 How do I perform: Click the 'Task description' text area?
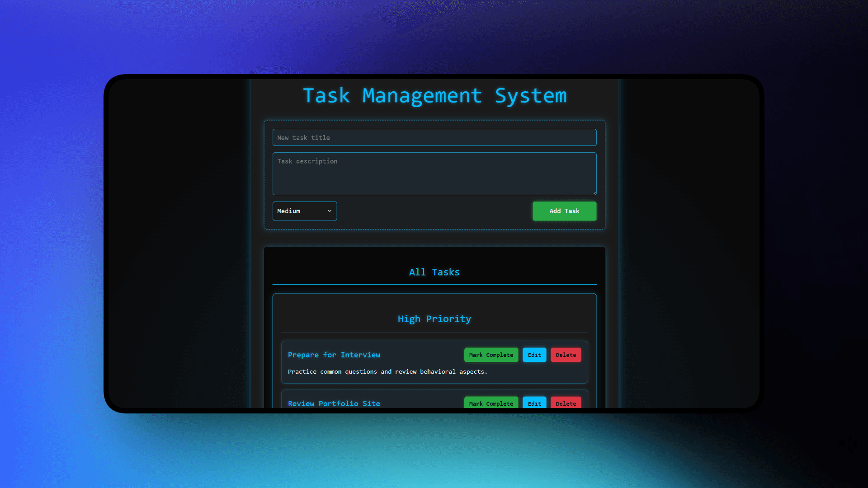tap(434, 174)
